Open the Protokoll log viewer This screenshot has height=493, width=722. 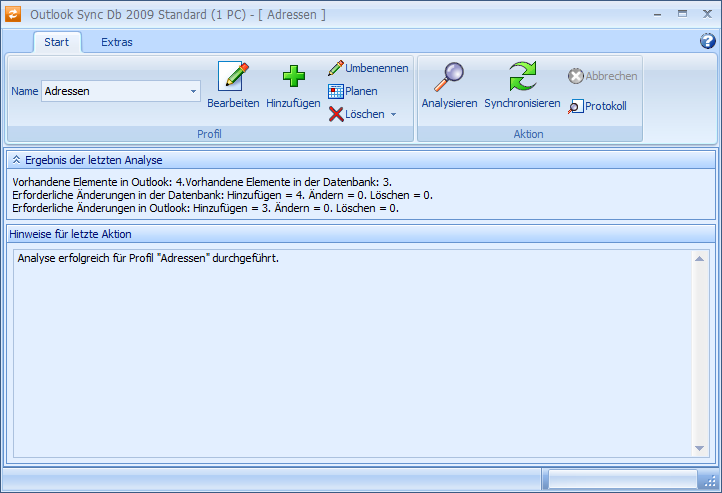pyautogui.click(x=576, y=106)
